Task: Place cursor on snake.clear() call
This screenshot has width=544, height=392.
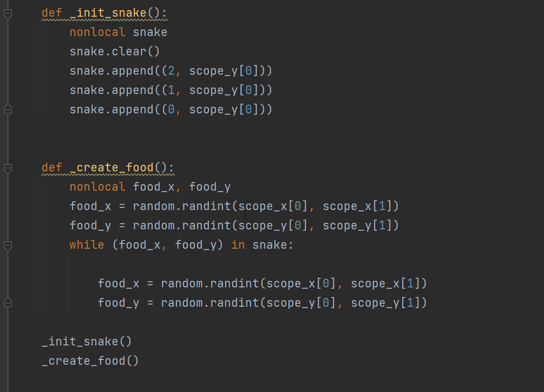Action: (115, 51)
